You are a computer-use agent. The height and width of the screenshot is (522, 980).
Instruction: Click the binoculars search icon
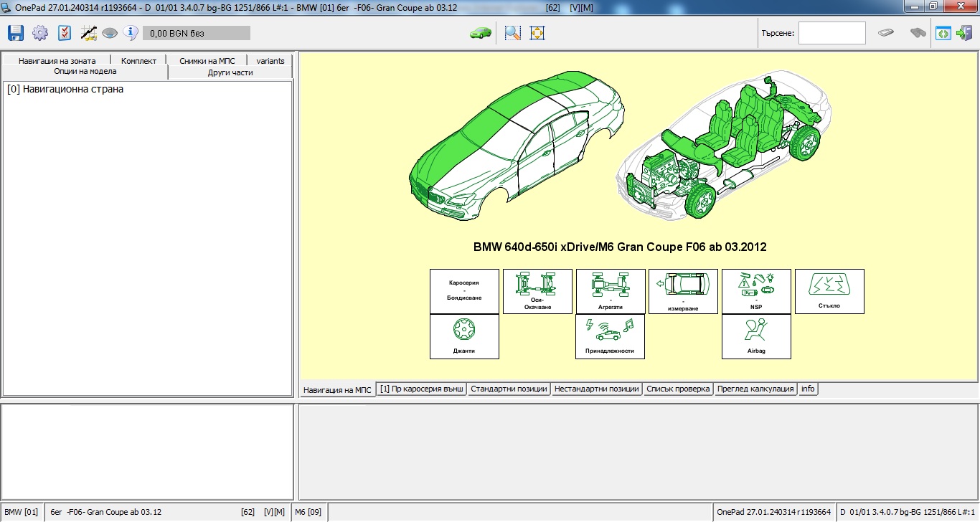coord(918,33)
